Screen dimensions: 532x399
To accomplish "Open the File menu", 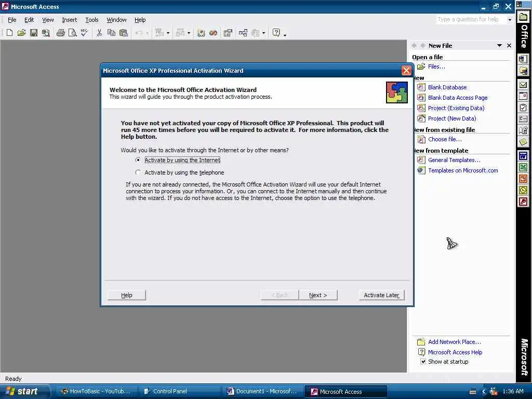I will pos(12,20).
